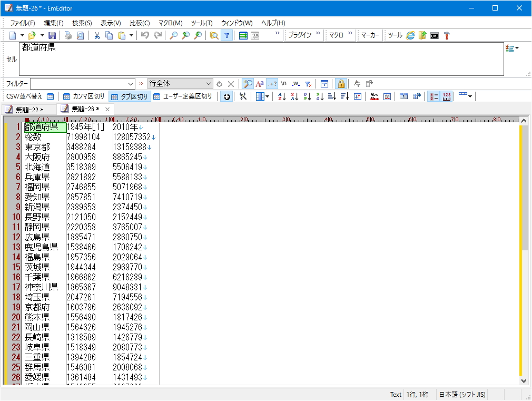Undo the last change

145,35
